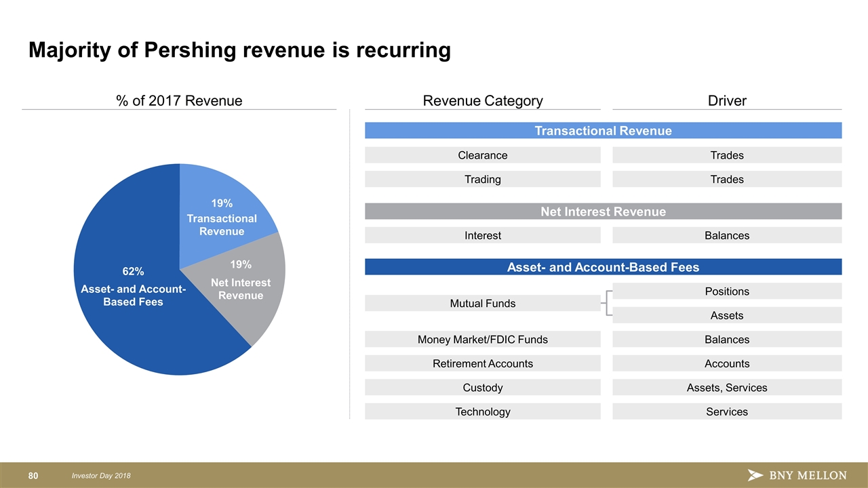The image size is (868, 488).
Task: Click the slide title 'Majority of Pershing revenue is recurring'
Action: 239,50
